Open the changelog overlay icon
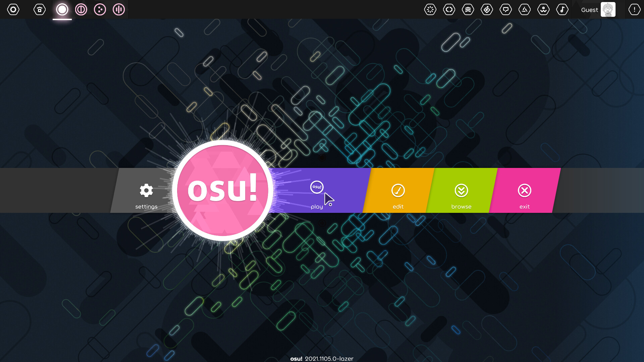The width and height of the screenshot is (644, 362). tap(449, 9)
